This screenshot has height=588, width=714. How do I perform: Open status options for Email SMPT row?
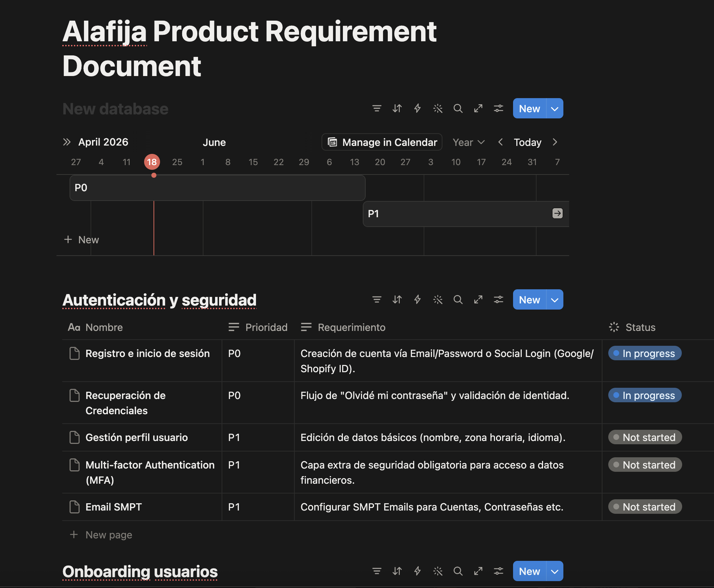[x=645, y=507]
